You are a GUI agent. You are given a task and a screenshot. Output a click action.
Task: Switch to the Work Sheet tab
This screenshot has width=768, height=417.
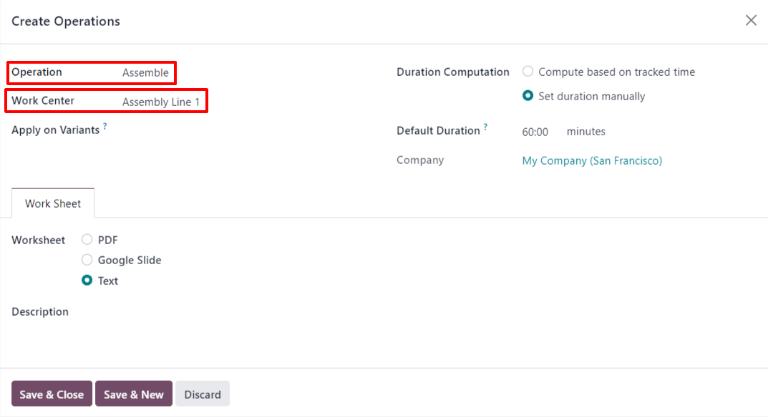coord(53,203)
